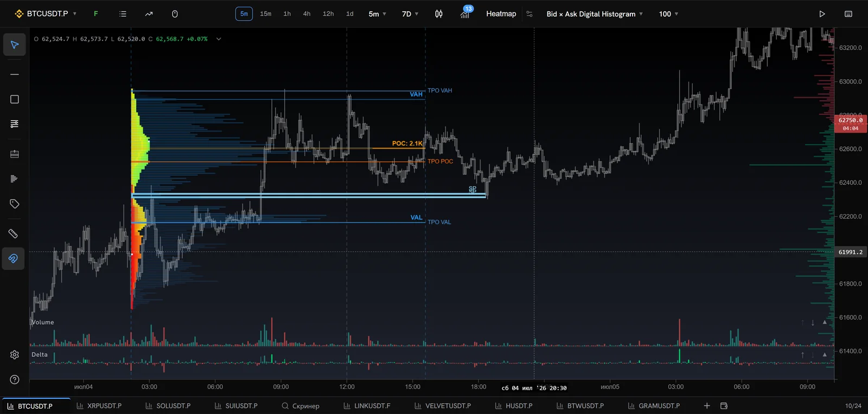This screenshot has height=414, width=868.
Task: Open the candlestick chart type icon
Action: 439,14
